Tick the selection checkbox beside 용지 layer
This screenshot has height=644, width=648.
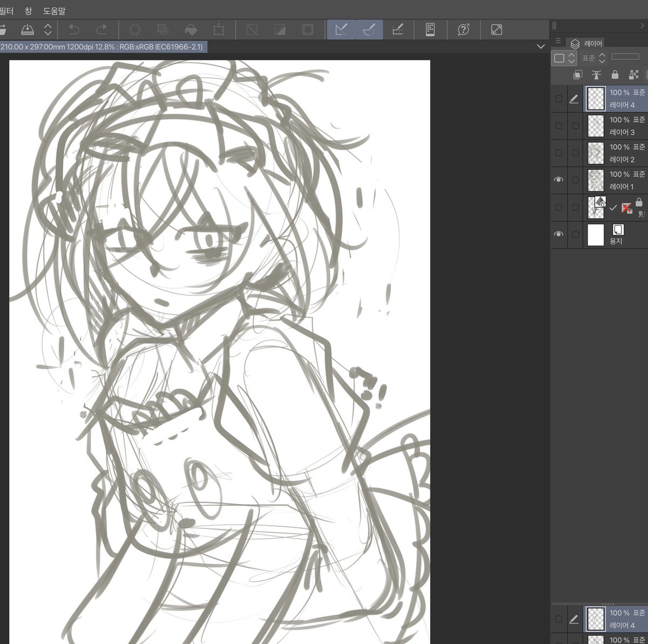point(576,234)
